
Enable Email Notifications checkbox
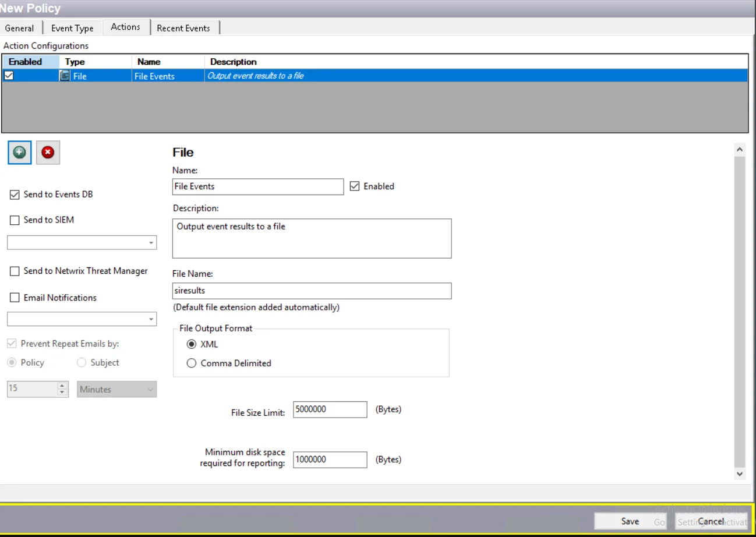click(15, 298)
